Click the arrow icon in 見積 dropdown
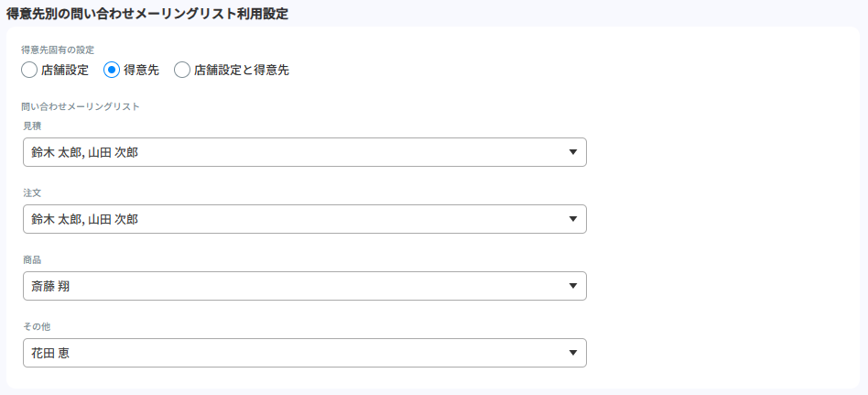Viewport: 868px width, 395px height. point(572,152)
